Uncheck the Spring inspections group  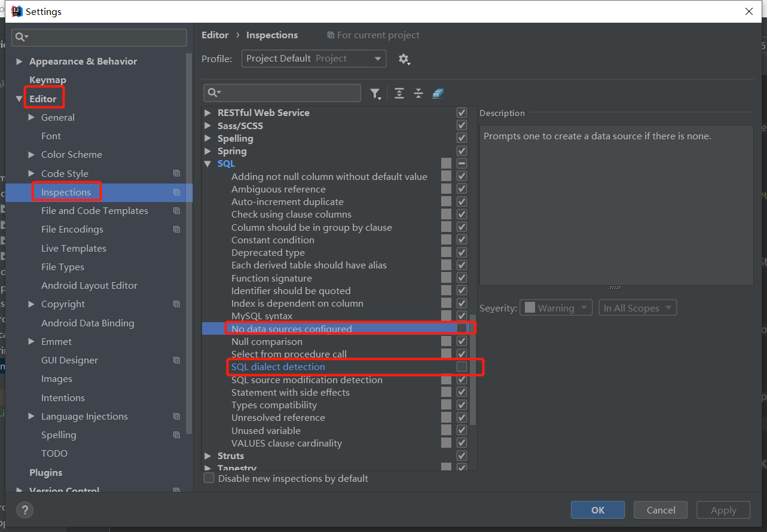point(462,151)
